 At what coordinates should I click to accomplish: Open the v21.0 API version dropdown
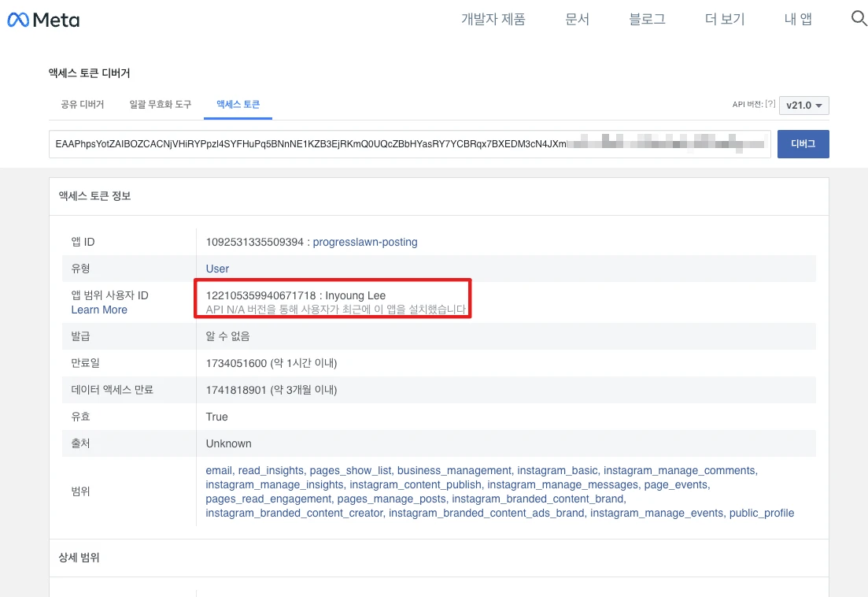pyautogui.click(x=803, y=106)
